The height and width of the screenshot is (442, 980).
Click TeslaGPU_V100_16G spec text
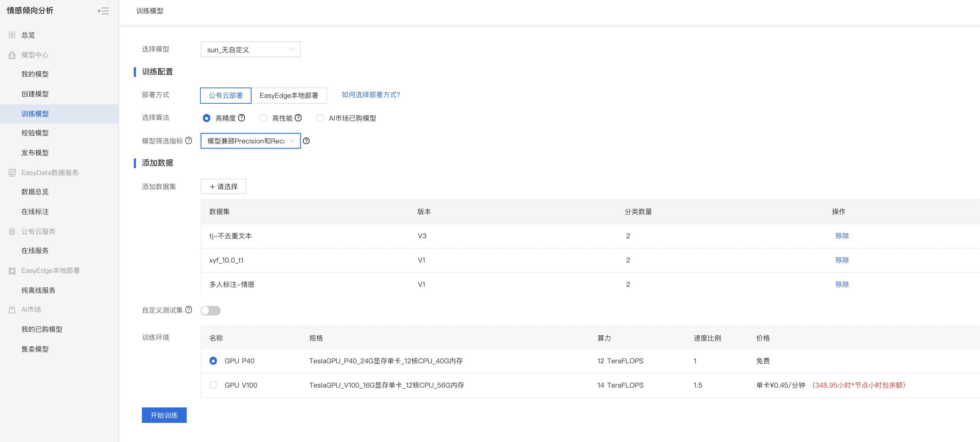coord(386,385)
